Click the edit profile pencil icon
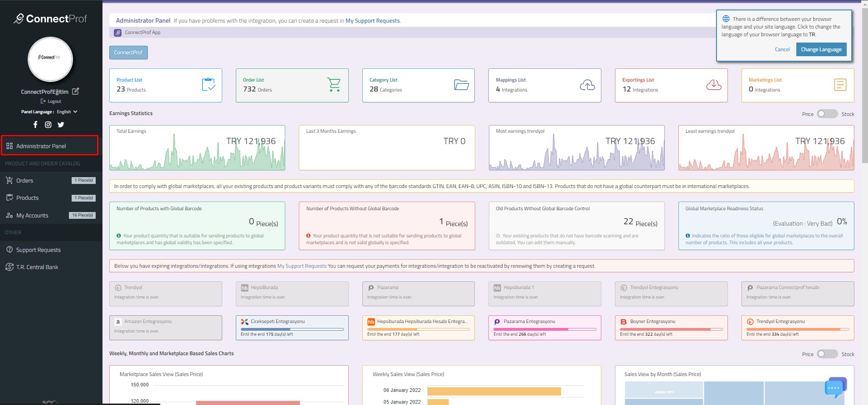The width and height of the screenshot is (868, 405). pyautogui.click(x=76, y=92)
